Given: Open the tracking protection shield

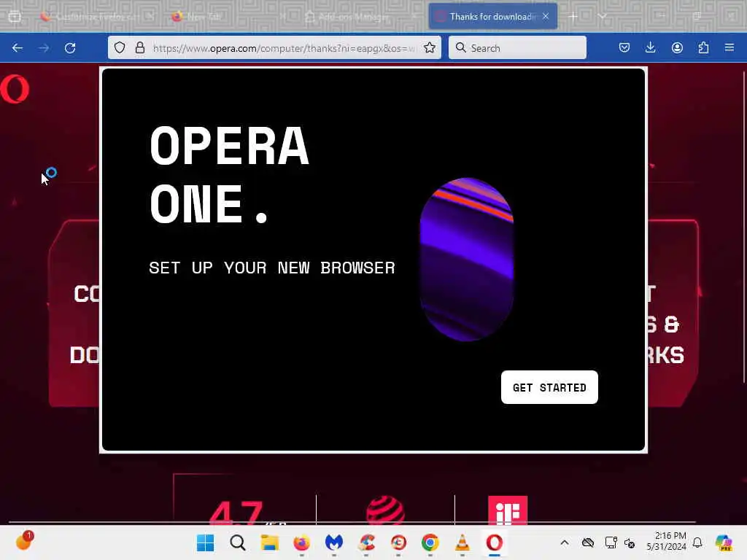Looking at the screenshot, I should click(120, 47).
